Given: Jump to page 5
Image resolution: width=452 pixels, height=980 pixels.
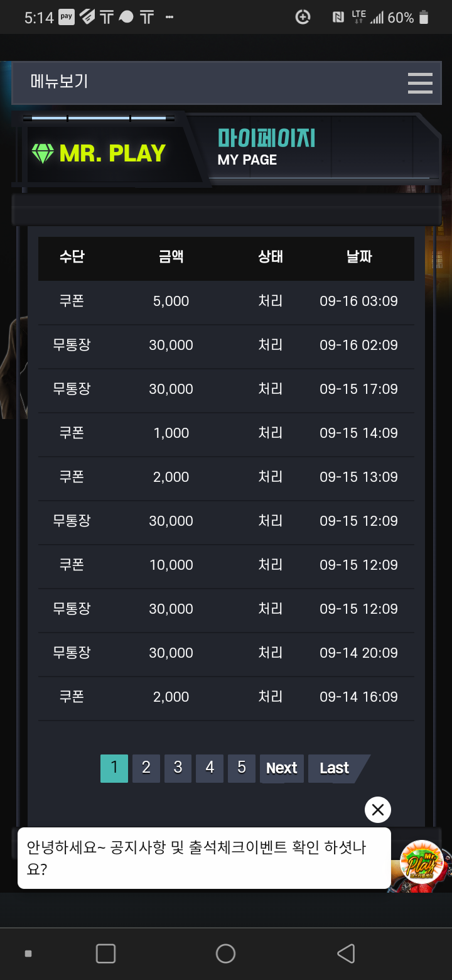Looking at the screenshot, I should (x=242, y=768).
